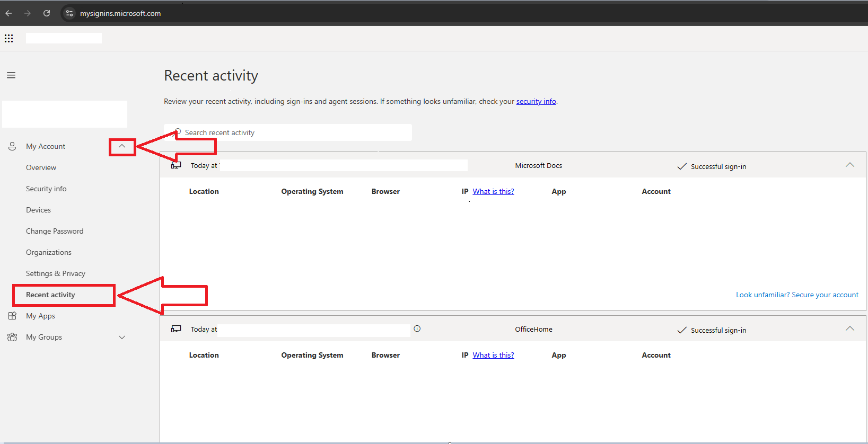Open Security info in sidebar
The width and height of the screenshot is (868, 444).
pos(46,189)
